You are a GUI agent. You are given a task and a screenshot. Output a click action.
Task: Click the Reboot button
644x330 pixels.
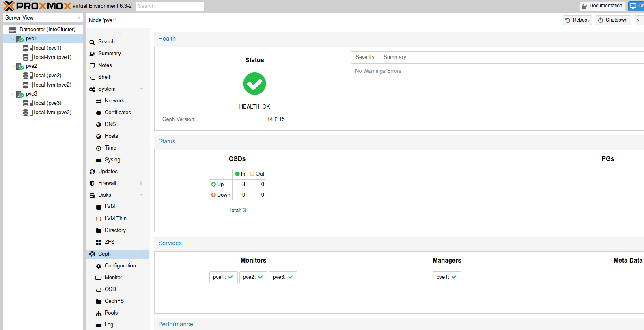tap(577, 20)
